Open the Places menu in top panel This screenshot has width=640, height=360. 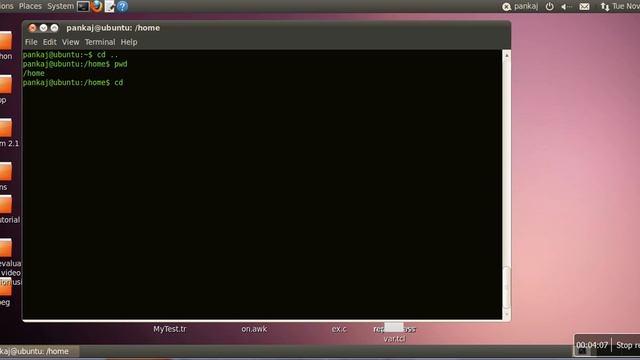coord(30,6)
